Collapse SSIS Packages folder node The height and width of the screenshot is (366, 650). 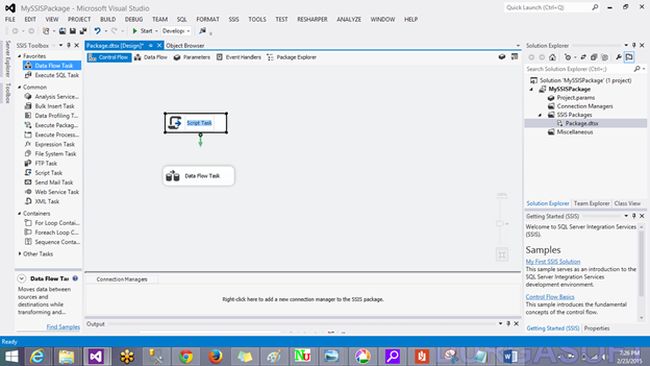(x=540, y=115)
